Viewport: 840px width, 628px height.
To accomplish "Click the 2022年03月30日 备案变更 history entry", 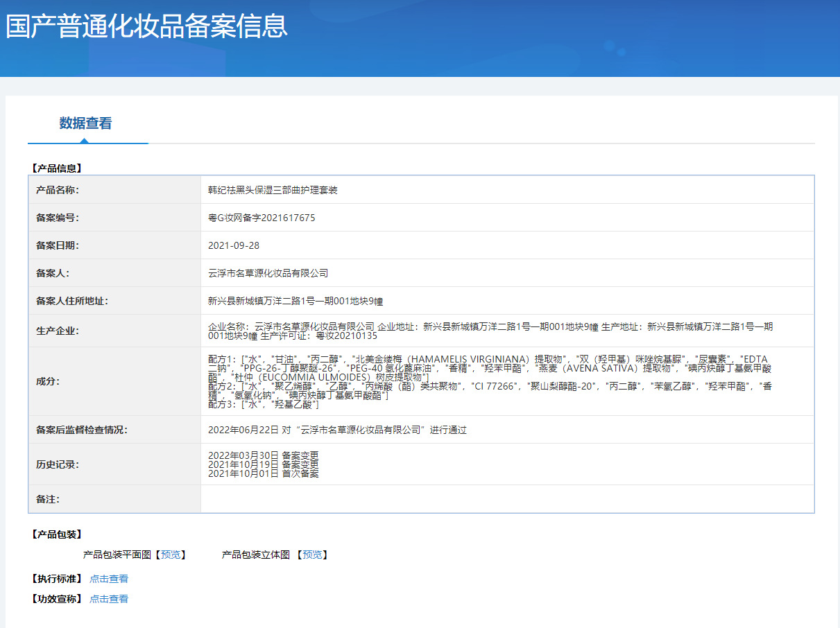I will click(264, 455).
